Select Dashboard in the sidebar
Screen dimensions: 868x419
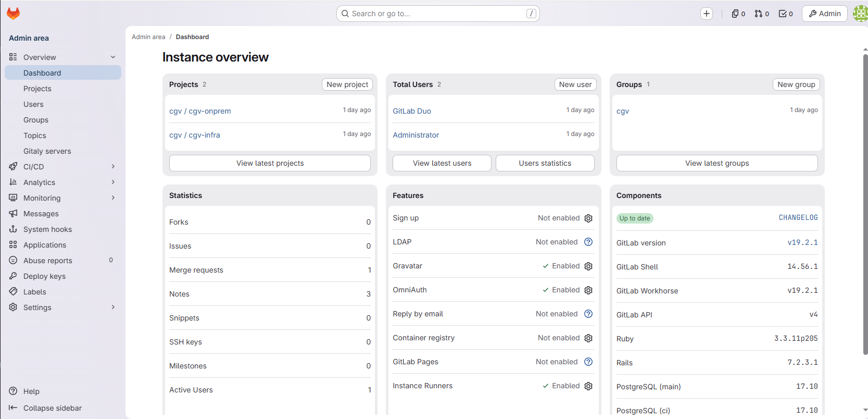(63, 73)
